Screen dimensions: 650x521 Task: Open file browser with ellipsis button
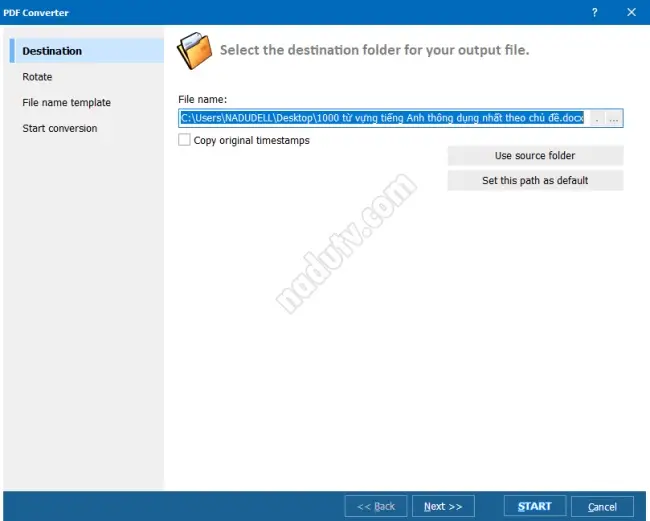pos(614,119)
